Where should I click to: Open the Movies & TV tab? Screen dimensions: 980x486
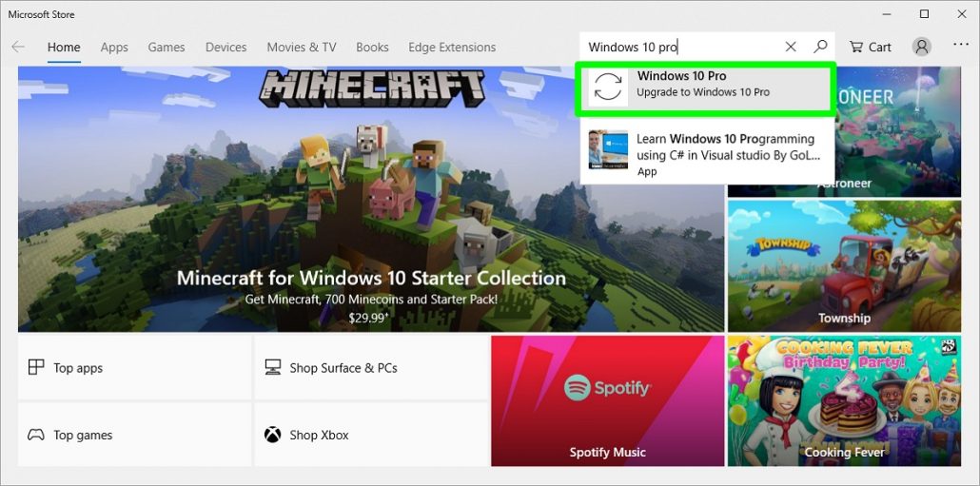click(302, 47)
